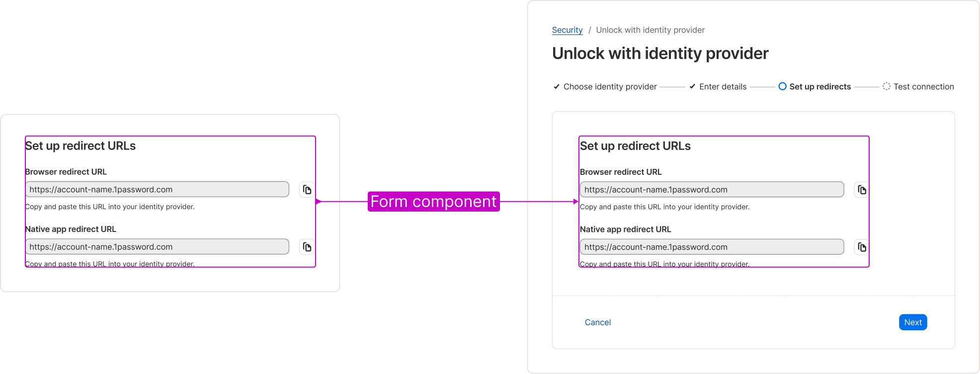The width and height of the screenshot is (980, 374).
Task: Click the blue Next button
Action: [913, 322]
